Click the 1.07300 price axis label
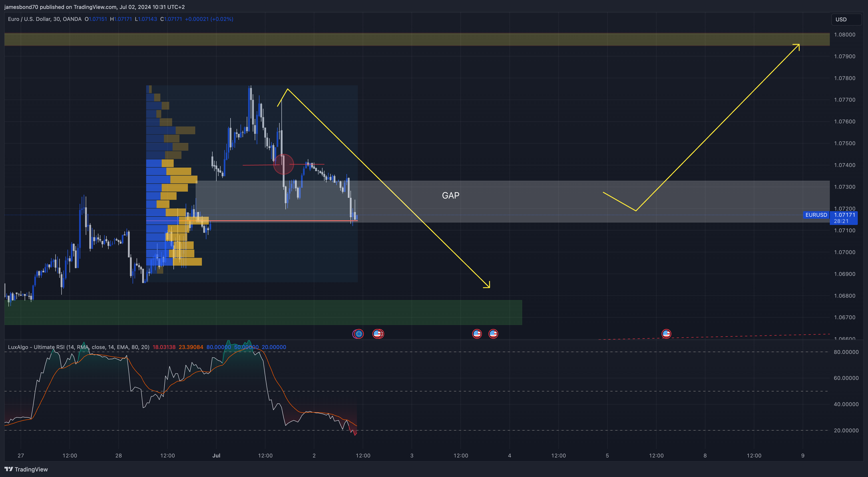This screenshot has height=477, width=868. click(x=844, y=187)
